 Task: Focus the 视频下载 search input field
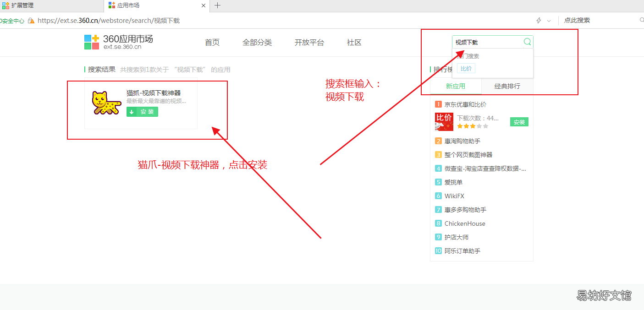pos(488,42)
